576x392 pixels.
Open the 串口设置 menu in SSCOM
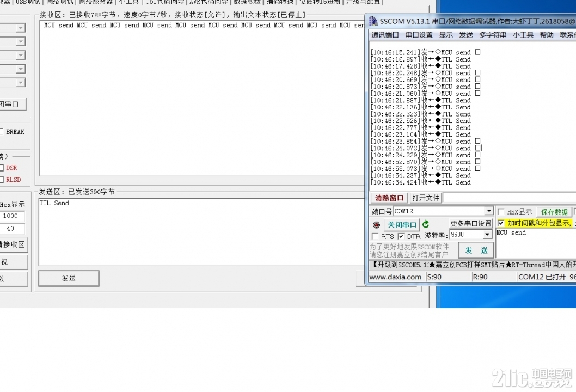tap(419, 35)
